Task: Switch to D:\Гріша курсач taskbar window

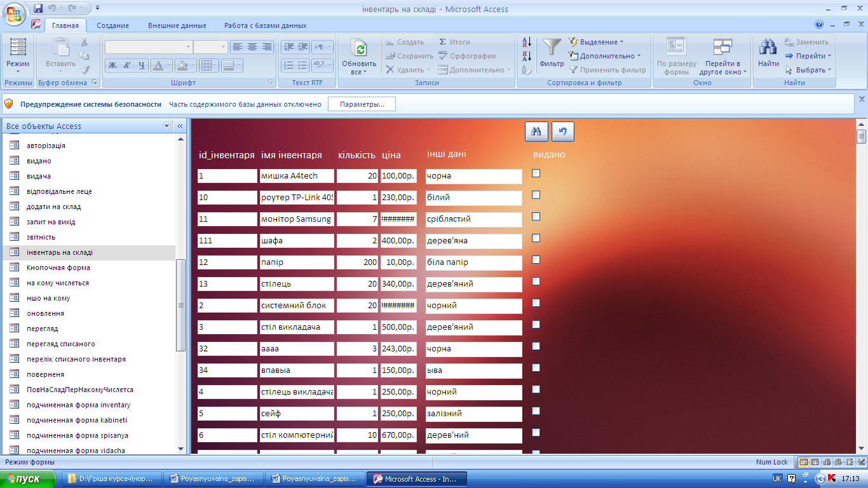Action: (111, 479)
